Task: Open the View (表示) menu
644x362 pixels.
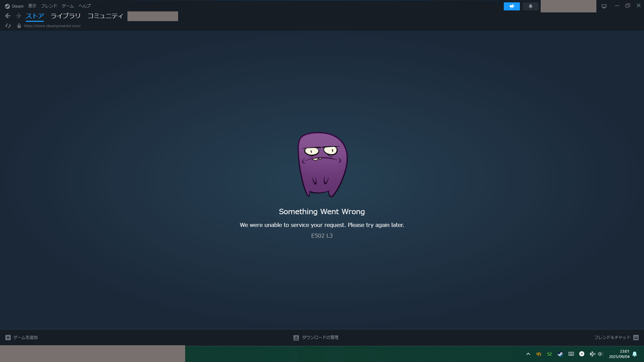Action: (x=32, y=6)
